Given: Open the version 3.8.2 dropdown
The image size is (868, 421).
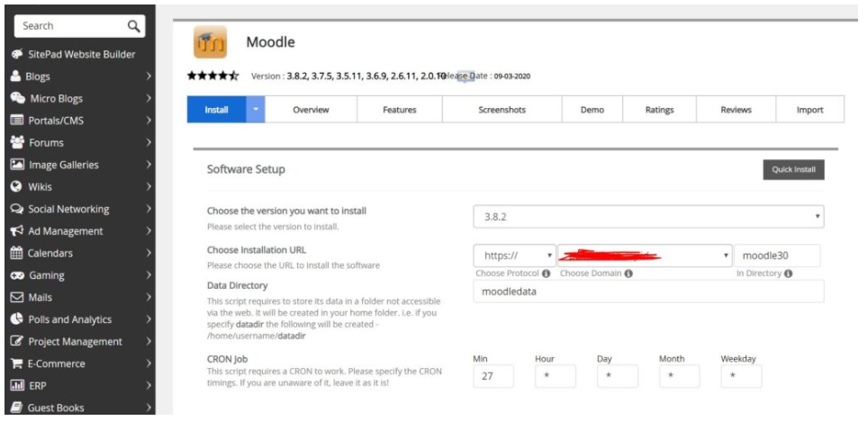Looking at the screenshot, I should point(648,217).
